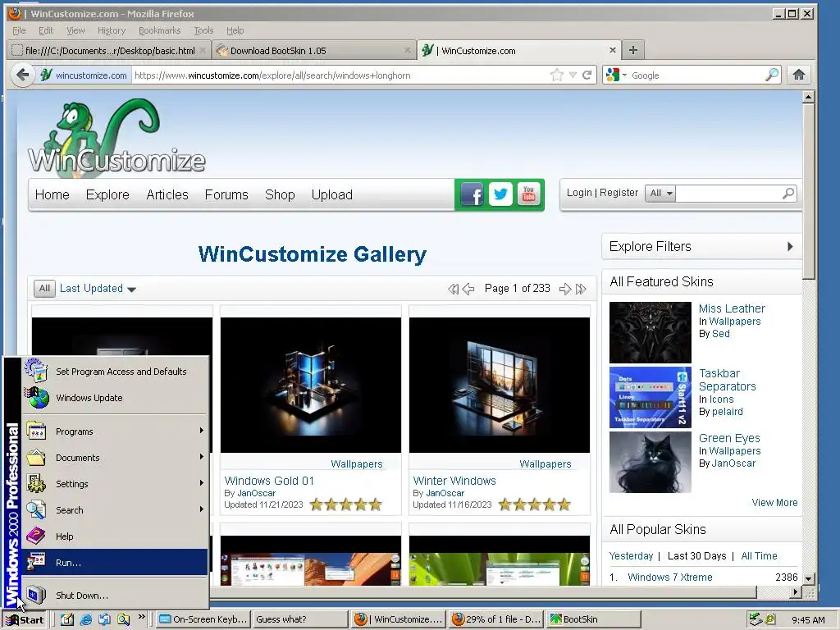The image size is (840, 630).
Task: Click the Register link
Action: click(619, 192)
